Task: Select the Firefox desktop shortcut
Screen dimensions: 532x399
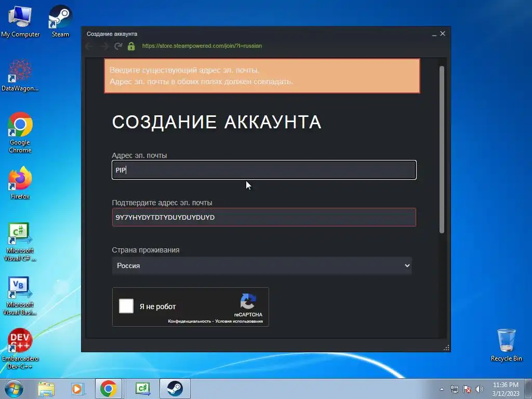Action: point(20,182)
